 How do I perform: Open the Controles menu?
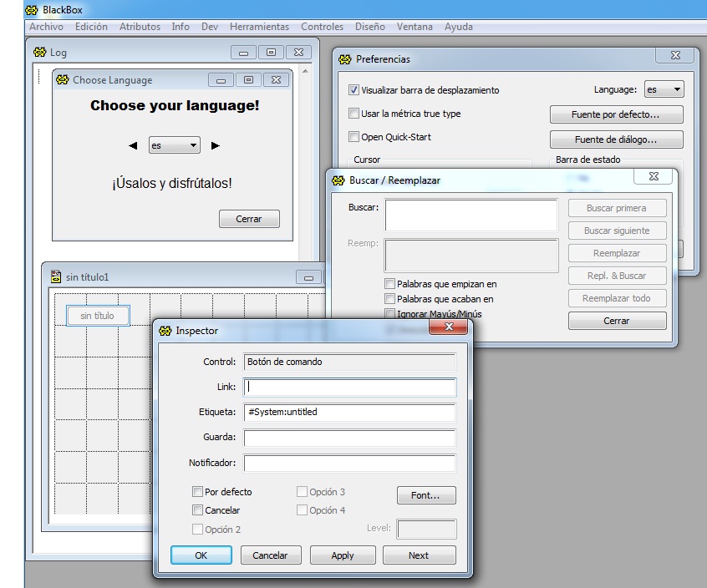(x=322, y=27)
